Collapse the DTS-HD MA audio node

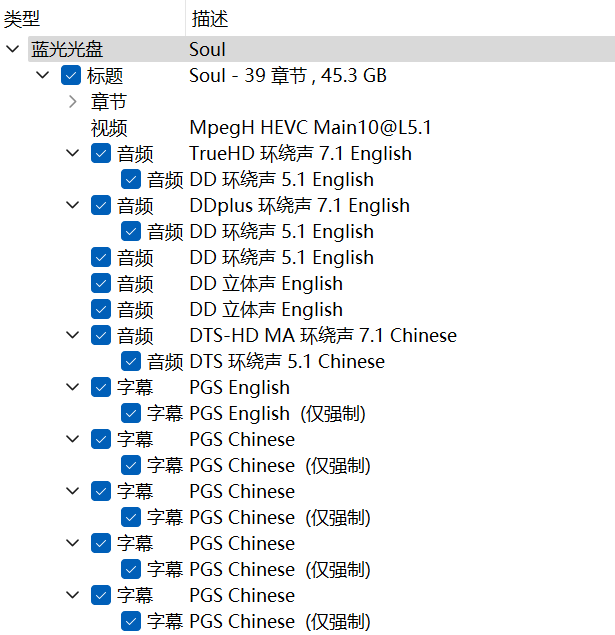[72, 335]
